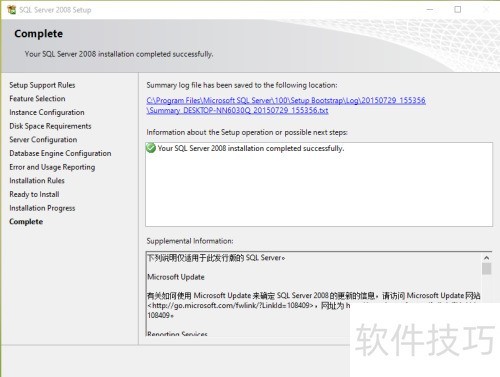The width and height of the screenshot is (500, 377).
Task: Click the Supplemental Information label
Action: (190, 241)
